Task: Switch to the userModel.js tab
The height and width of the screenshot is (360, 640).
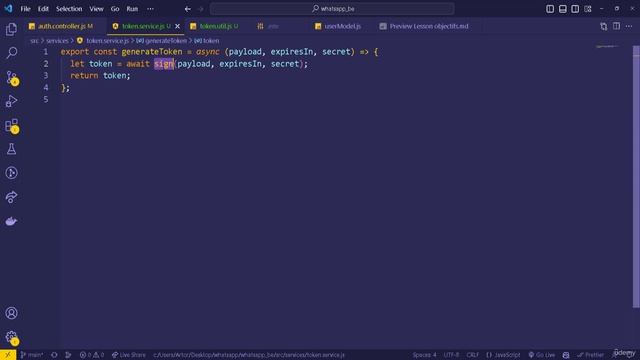Action: (342, 26)
